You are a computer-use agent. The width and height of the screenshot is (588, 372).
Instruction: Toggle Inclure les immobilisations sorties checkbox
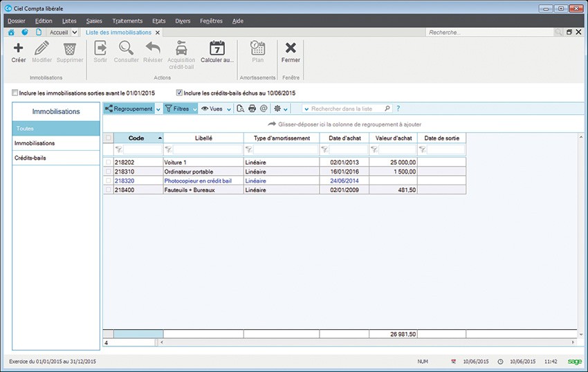point(15,92)
